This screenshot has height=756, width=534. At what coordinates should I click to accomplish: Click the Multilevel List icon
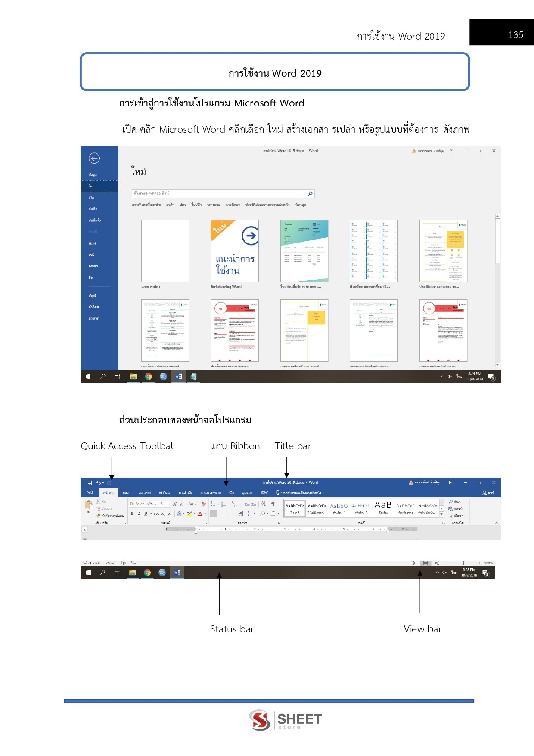tap(234, 504)
